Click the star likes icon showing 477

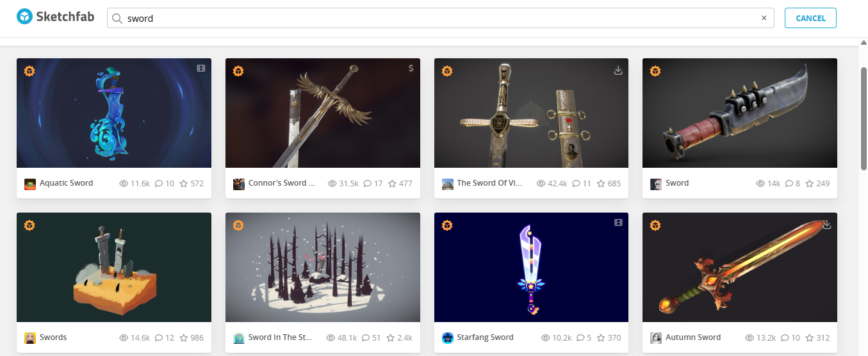click(392, 184)
